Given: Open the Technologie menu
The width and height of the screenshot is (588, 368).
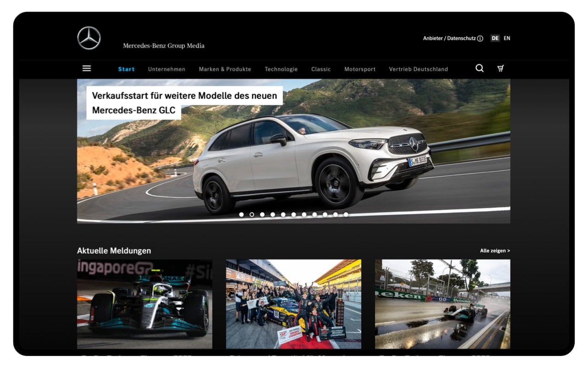Looking at the screenshot, I should (x=281, y=69).
